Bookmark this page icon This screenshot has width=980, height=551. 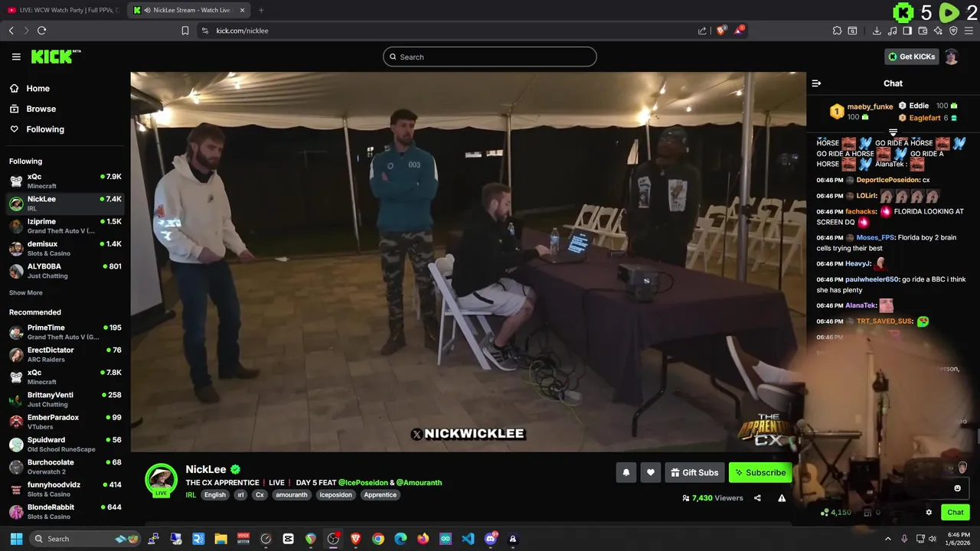[x=185, y=31]
